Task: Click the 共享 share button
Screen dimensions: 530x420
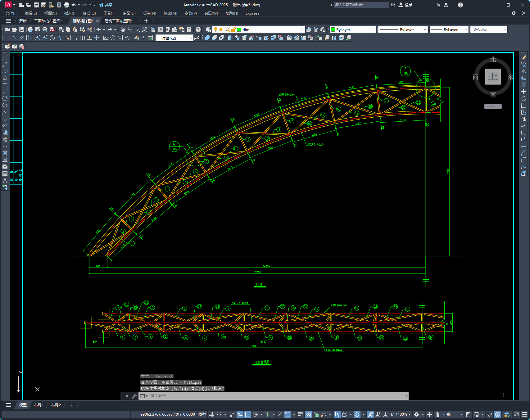Action: [106, 5]
